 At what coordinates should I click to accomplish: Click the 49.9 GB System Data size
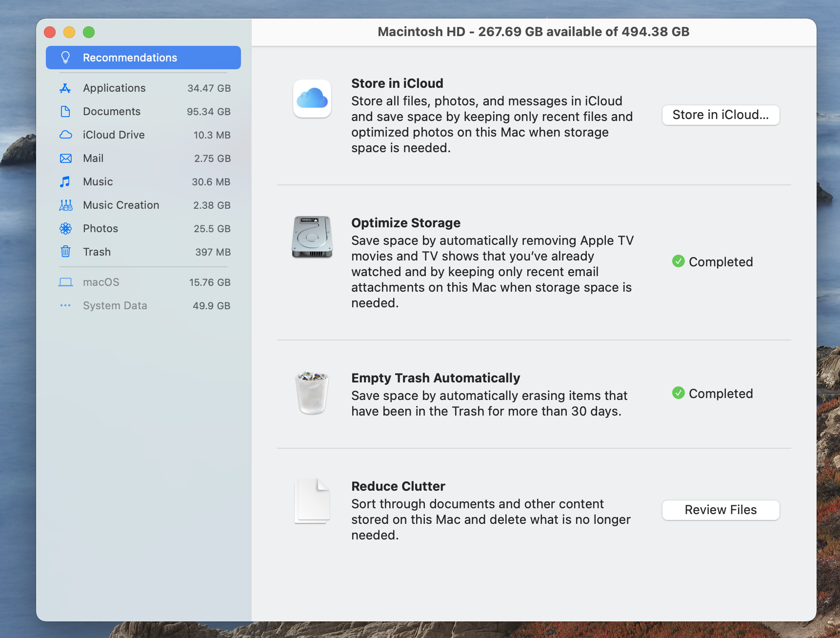pyautogui.click(x=211, y=306)
